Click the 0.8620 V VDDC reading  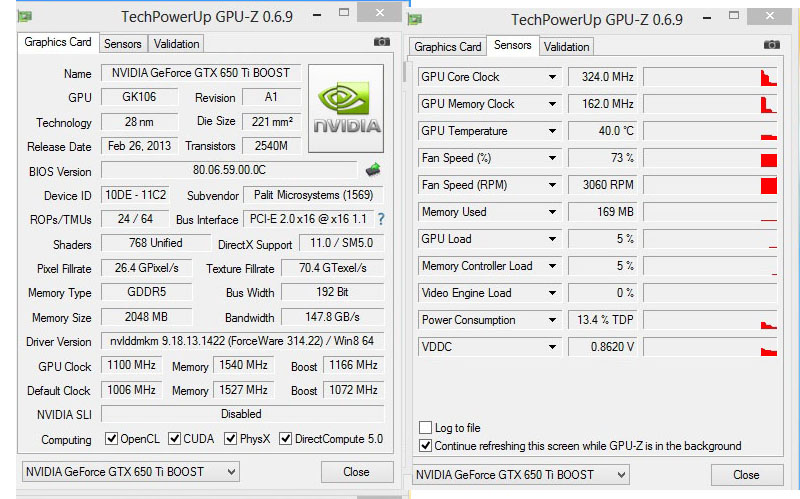point(603,347)
